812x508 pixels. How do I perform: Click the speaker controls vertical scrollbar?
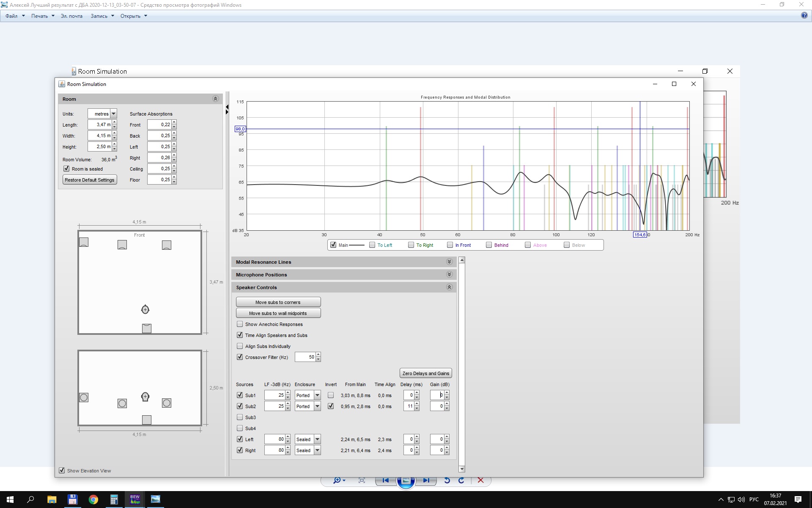[x=462, y=364]
